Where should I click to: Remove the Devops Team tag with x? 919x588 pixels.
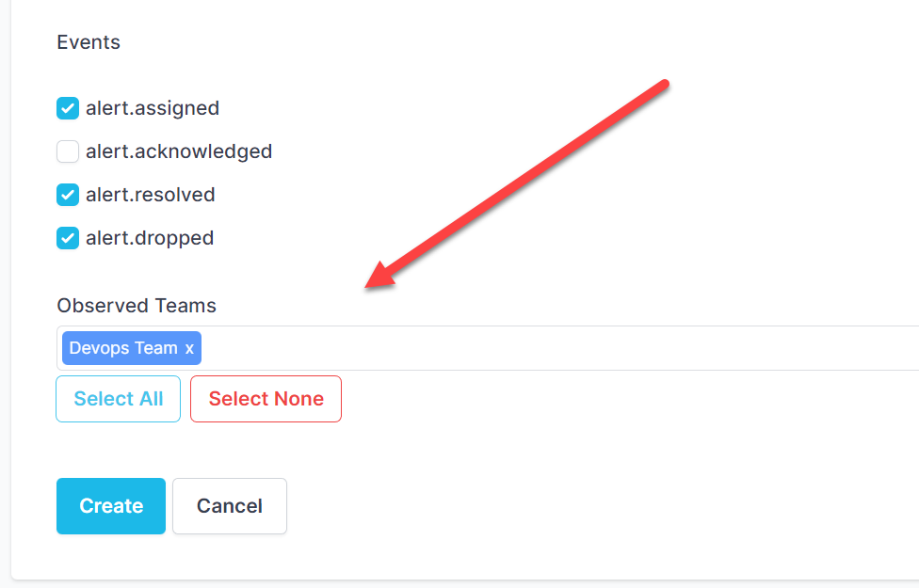(x=189, y=348)
